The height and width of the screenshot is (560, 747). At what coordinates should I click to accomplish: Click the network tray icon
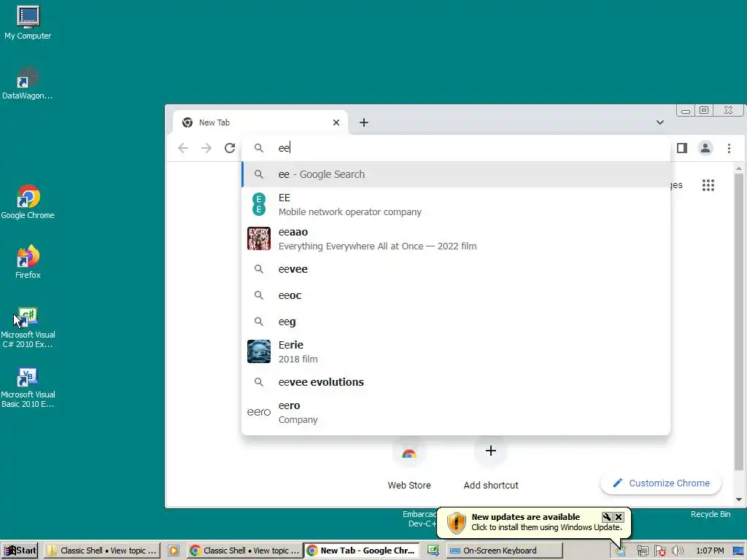(642, 551)
